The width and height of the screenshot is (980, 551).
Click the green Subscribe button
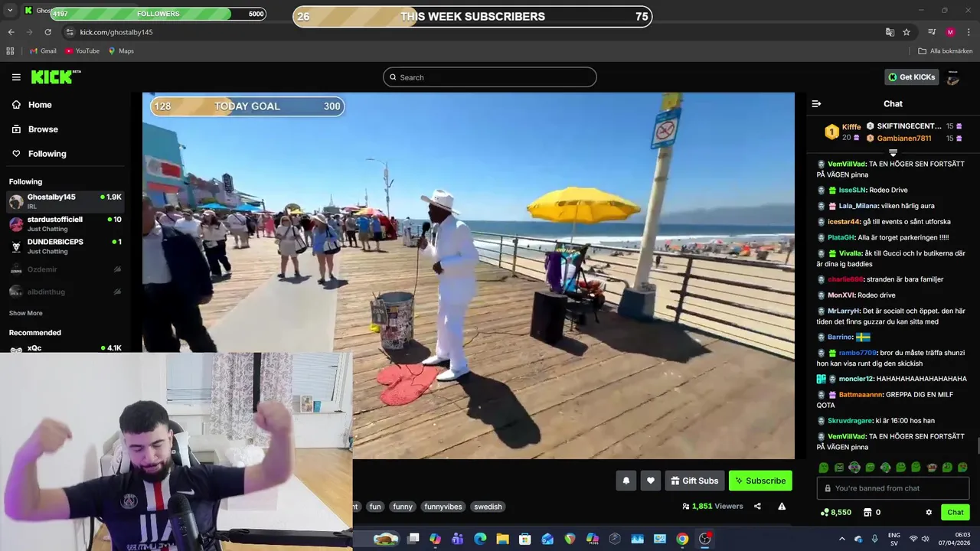tap(760, 481)
